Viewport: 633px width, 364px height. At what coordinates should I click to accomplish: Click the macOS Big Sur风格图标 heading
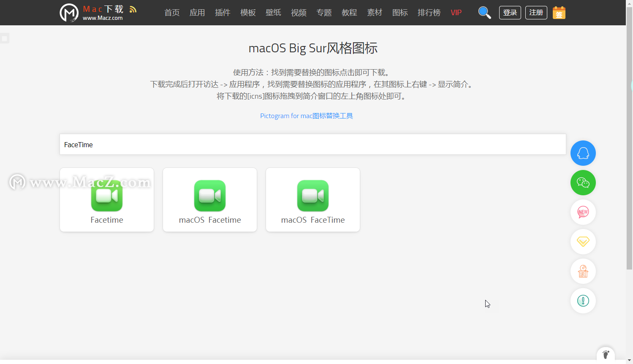[313, 48]
